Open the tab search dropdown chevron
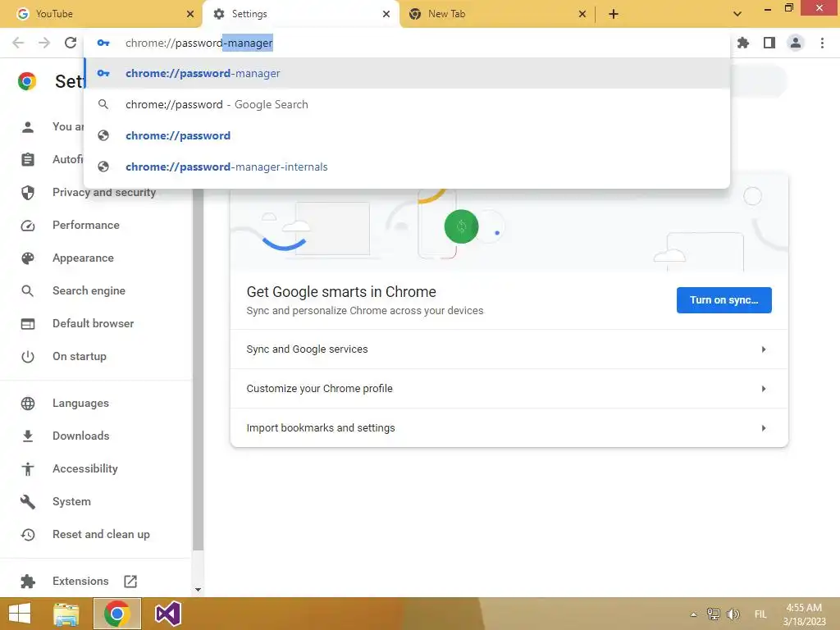Image resolution: width=840 pixels, height=630 pixels. pos(737,14)
